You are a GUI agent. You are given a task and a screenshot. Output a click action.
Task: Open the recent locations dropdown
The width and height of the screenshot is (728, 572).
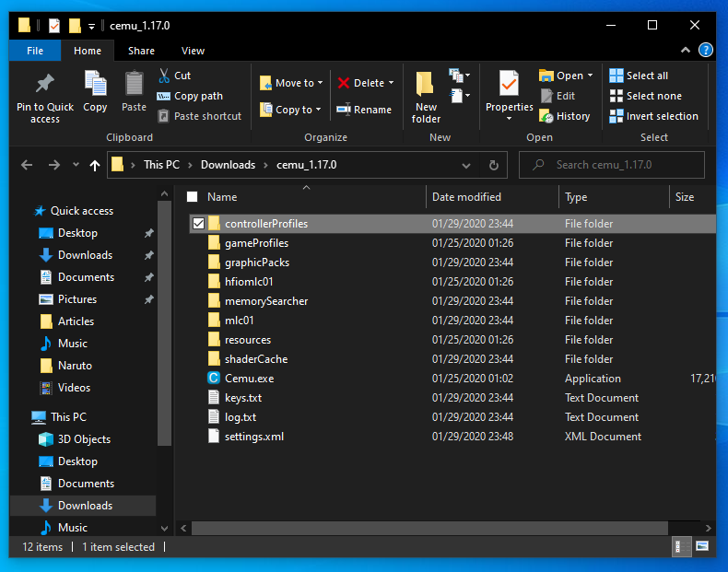(76, 165)
